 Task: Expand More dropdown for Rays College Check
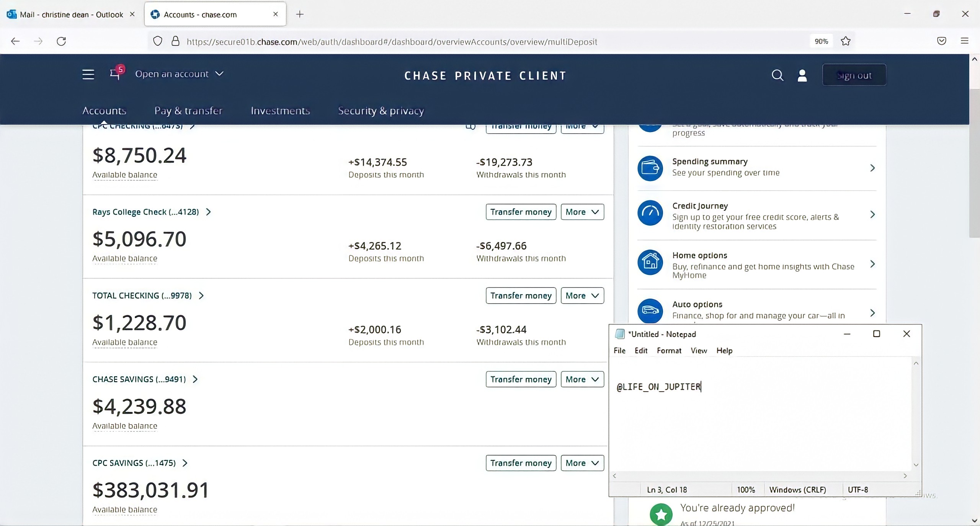click(582, 212)
